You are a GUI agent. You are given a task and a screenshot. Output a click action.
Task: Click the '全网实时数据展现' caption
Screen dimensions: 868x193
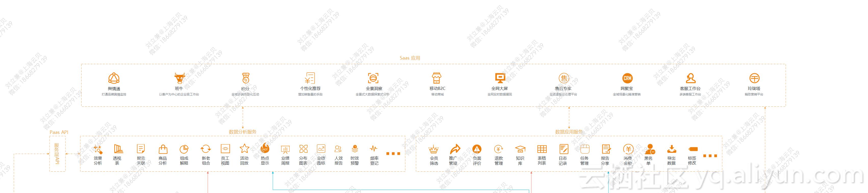(x=499, y=94)
